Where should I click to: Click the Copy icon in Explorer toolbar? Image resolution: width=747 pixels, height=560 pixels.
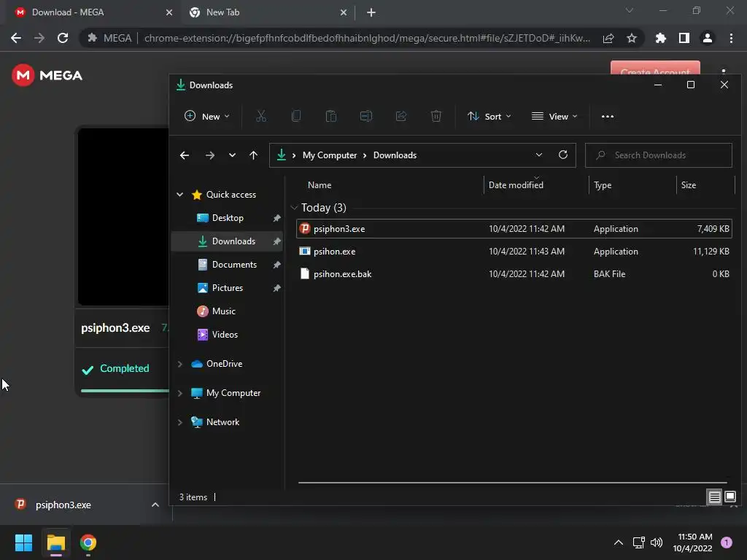click(296, 116)
